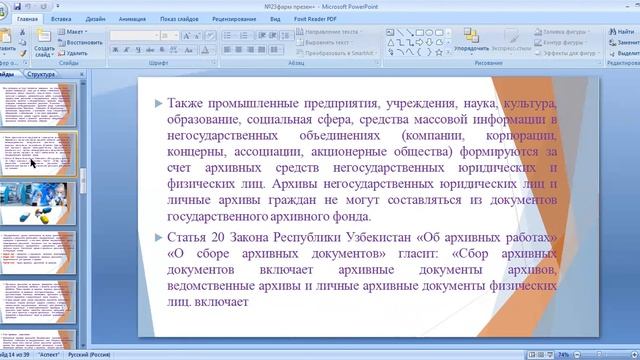Zoom out with the minus button
The image size is (640, 360).
click(x=577, y=355)
